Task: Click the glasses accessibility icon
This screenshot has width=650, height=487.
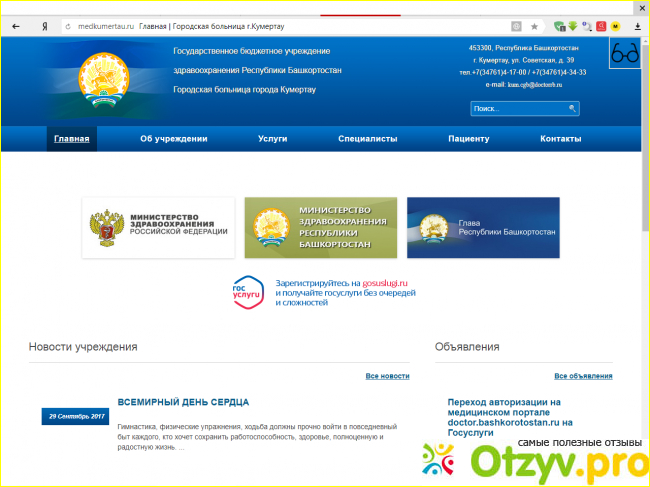Action: coord(624,55)
